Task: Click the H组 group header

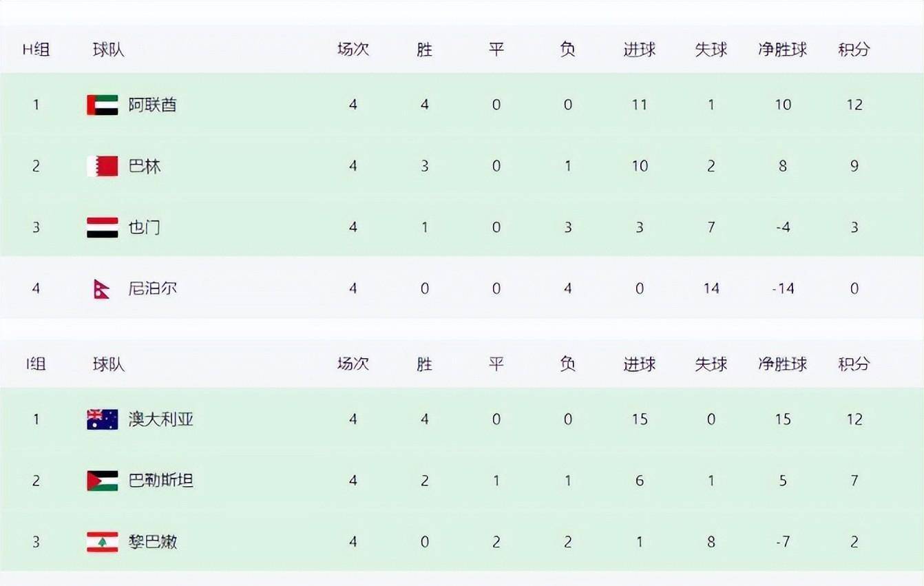Action: click(36, 50)
